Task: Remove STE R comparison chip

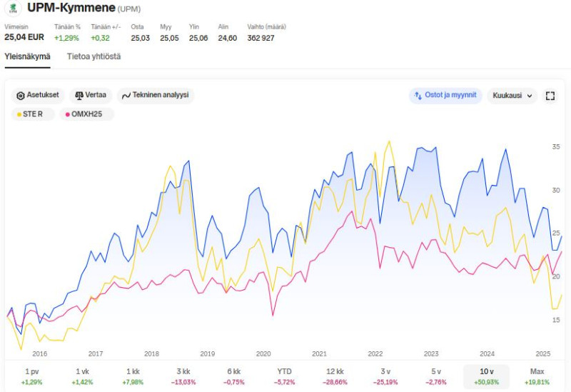Action: pos(33,114)
